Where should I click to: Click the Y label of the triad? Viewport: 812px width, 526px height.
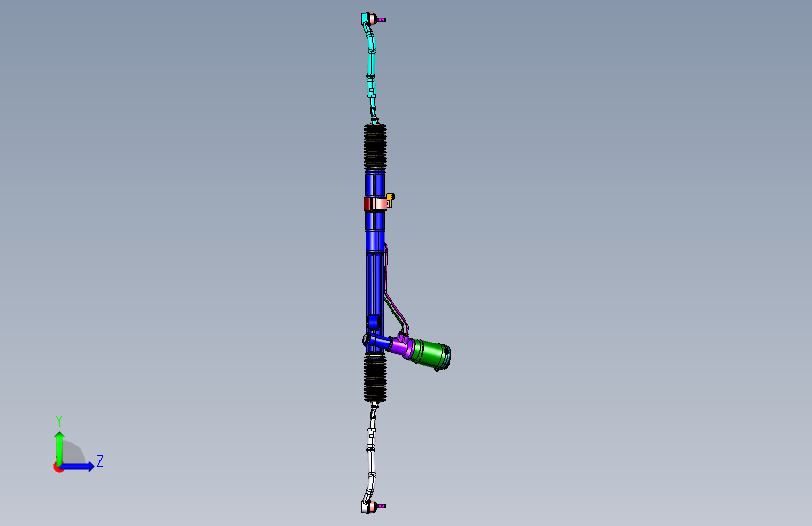[59, 421]
